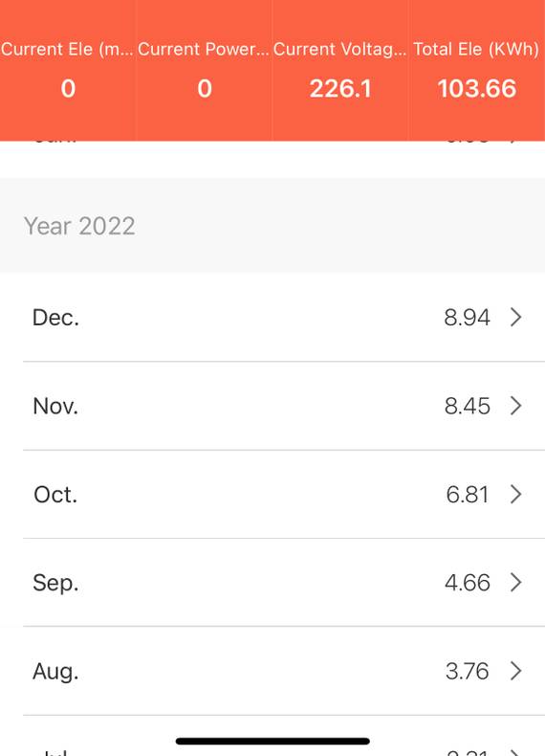Select the Oct. month row label
Image resolution: width=545 pixels, height=756 pixels.
point(54,495)
